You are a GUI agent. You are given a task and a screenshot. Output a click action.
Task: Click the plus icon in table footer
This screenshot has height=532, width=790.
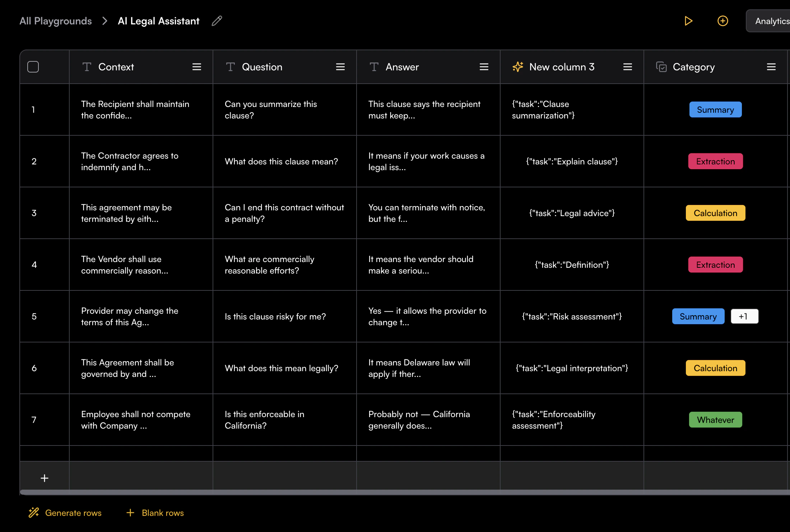[x=45, y=478]
